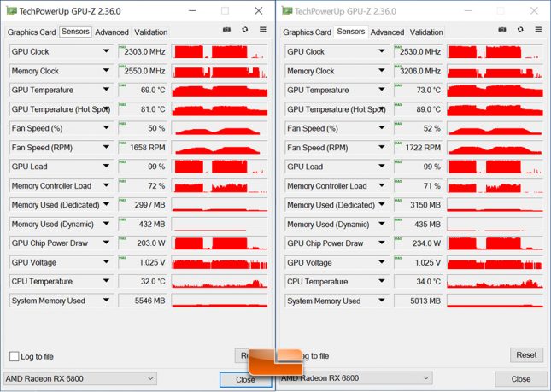The image size is (551, 392).
Task: Click 3206.0 MHz Memory Clock value in right window
Action: [419, 71]
